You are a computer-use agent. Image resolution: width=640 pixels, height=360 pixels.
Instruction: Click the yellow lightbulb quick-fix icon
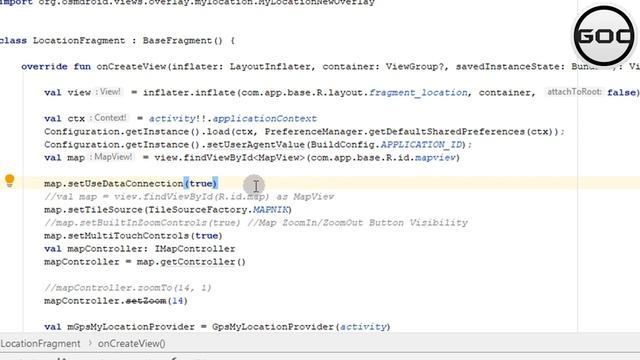[10, 180]
